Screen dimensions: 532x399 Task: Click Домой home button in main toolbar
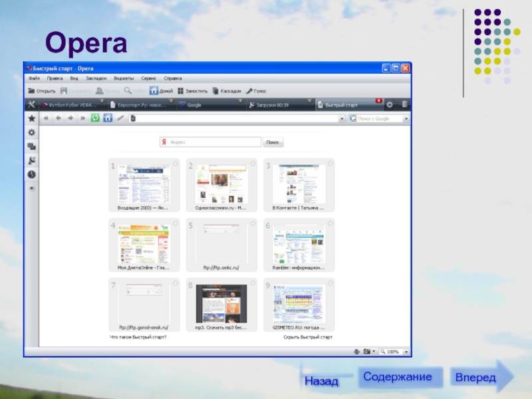161,90
